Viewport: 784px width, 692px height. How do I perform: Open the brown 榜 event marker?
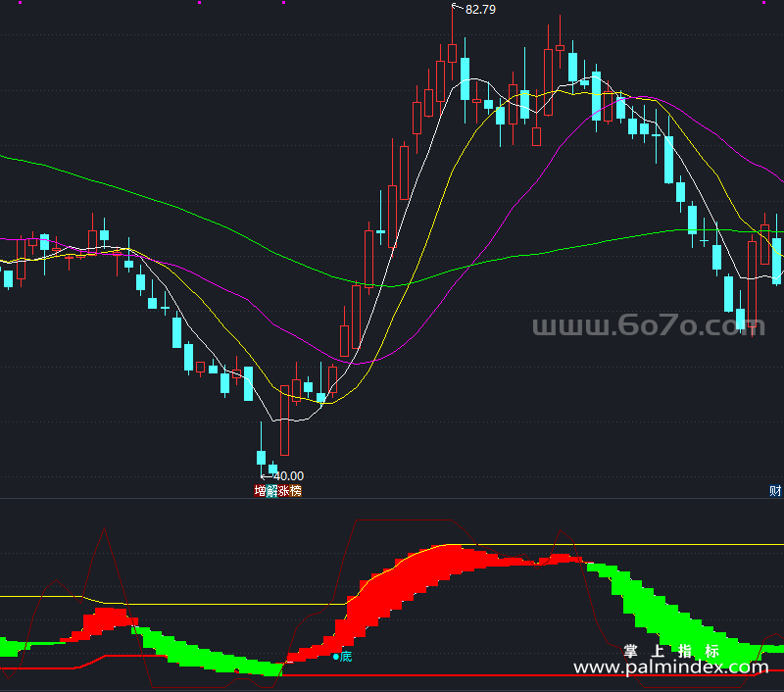click(x=296, y=491)
